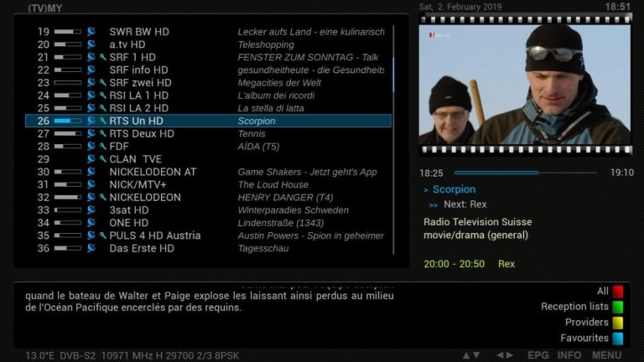Select channel RTS Deux HD

tap(142, 133)
